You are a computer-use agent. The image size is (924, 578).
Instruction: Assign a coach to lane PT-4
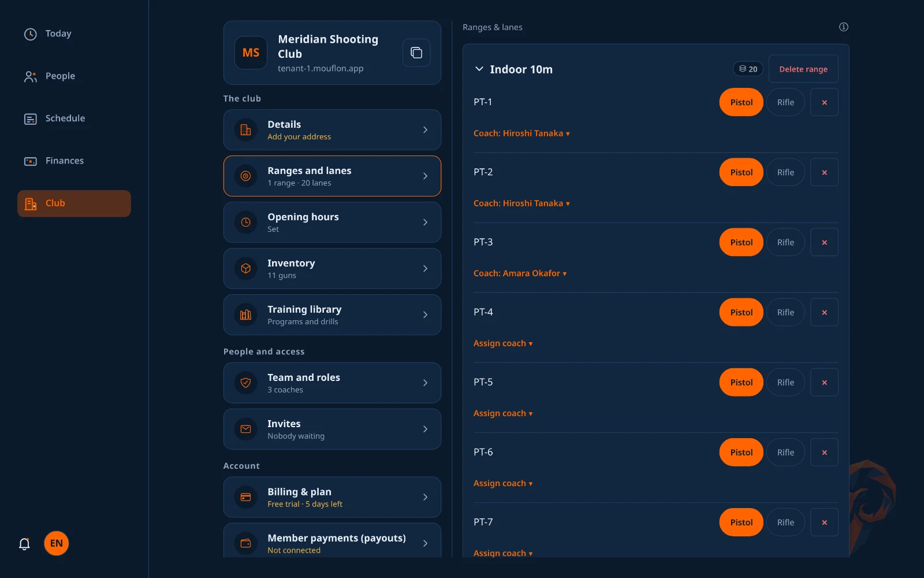tap(503, 343)
